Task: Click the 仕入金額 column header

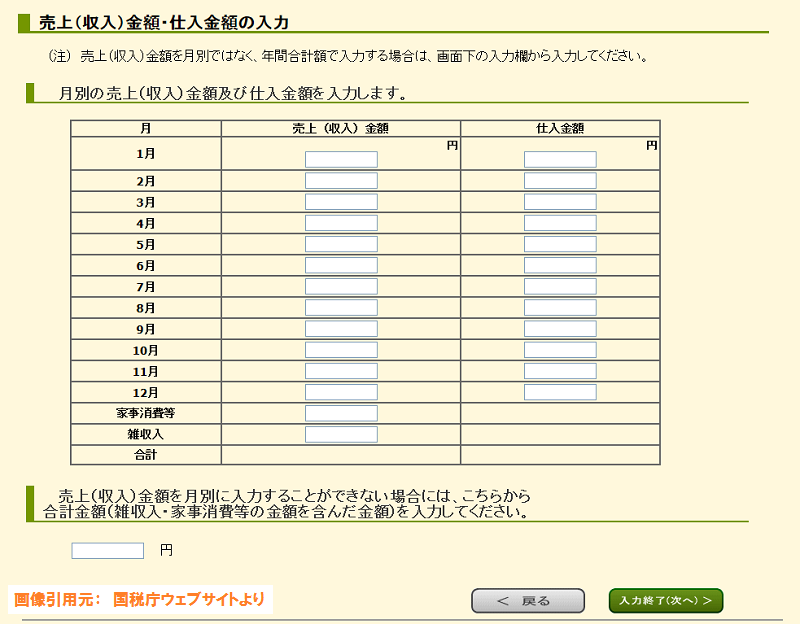Action: point(560,129)
